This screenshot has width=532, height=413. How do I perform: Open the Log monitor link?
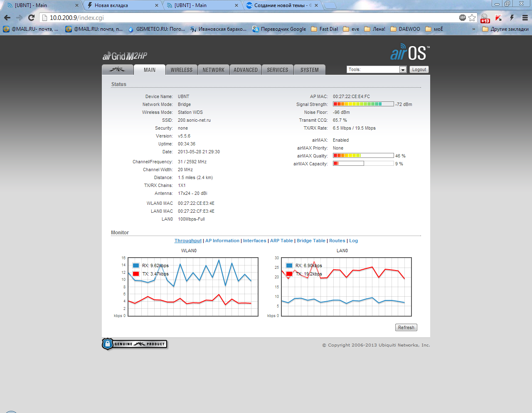353,241
